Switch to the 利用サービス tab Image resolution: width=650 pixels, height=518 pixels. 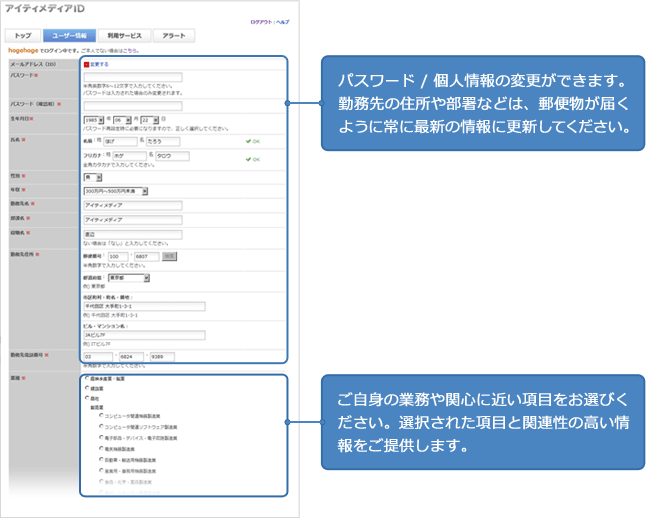pos(124,36)
